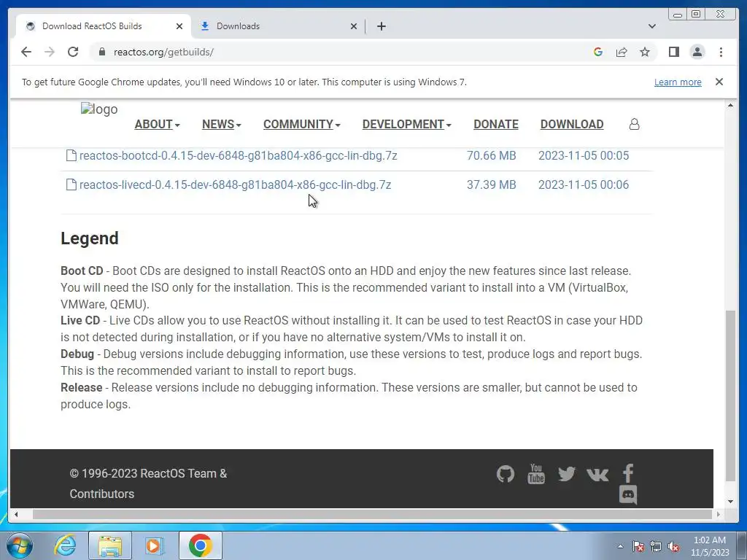Viewport: 747px width, 560px height.
Task: Download reactos-bootcd x86 gcc-lin-dbg.7z file
Action: pyautogui.click(x=239, y=156)
